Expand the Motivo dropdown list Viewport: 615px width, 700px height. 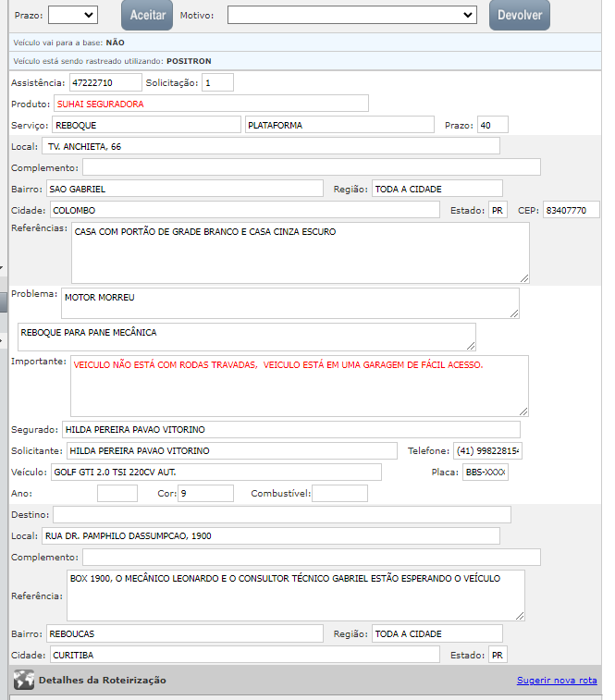[x=351, y=15]
